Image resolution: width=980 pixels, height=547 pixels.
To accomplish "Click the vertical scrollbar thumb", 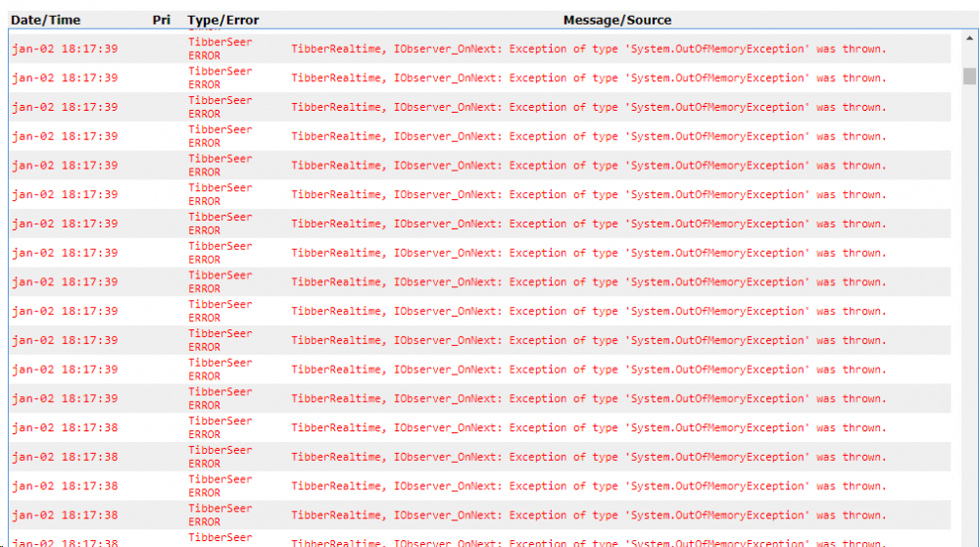I will 969,76.
